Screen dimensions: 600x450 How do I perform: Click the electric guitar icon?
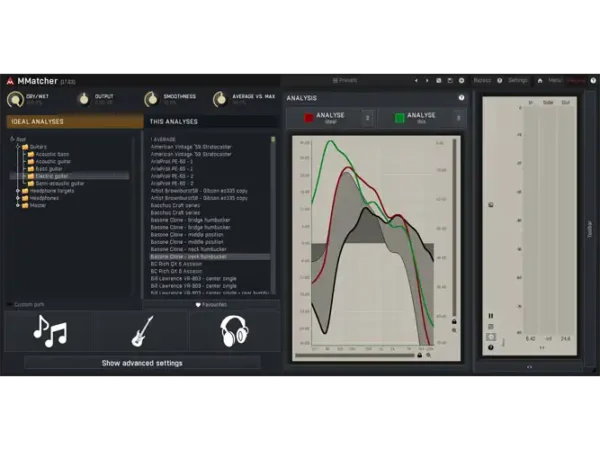coord(142,331)
